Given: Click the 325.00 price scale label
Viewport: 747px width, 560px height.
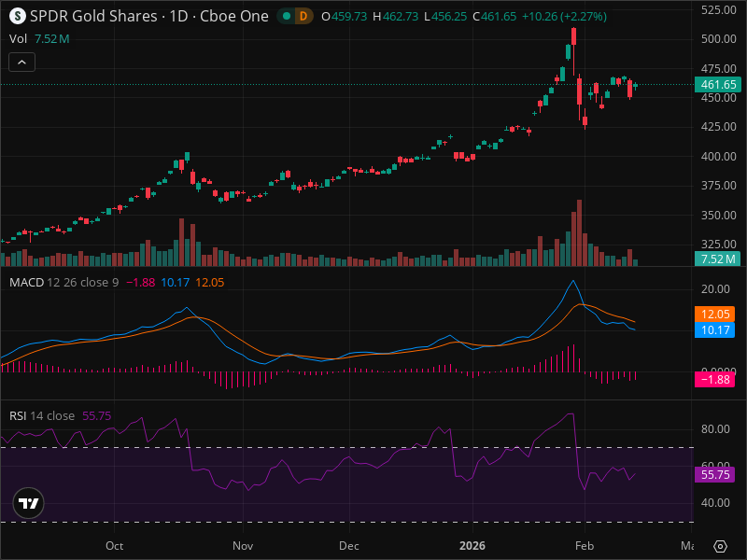Looking at the screenshot, I should click(x=719, y=245).
